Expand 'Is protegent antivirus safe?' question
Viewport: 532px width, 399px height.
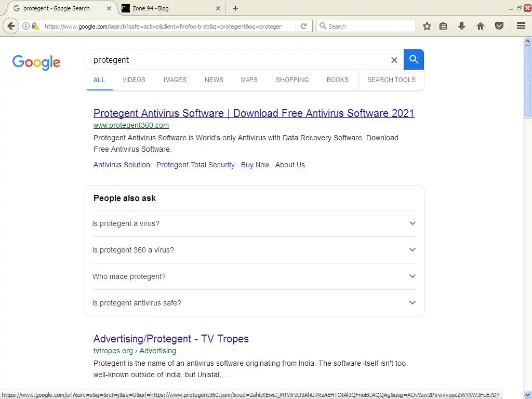coord(254,303)
